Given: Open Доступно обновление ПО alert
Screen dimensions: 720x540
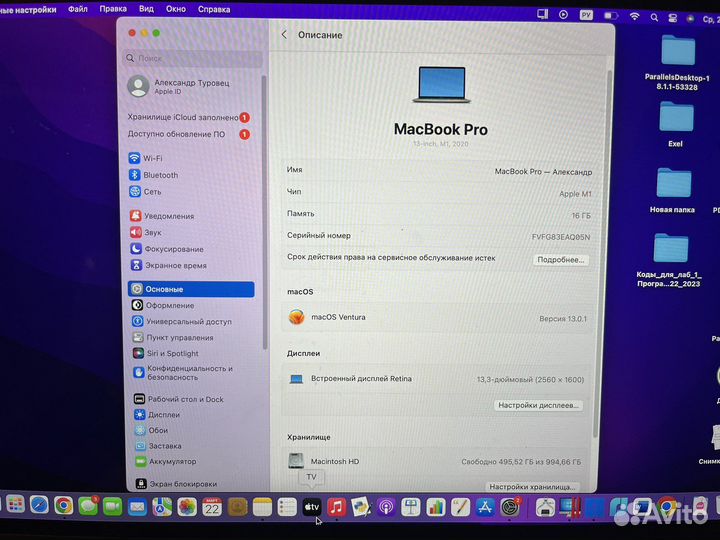Looking at the screenshot, I should 188,134.
